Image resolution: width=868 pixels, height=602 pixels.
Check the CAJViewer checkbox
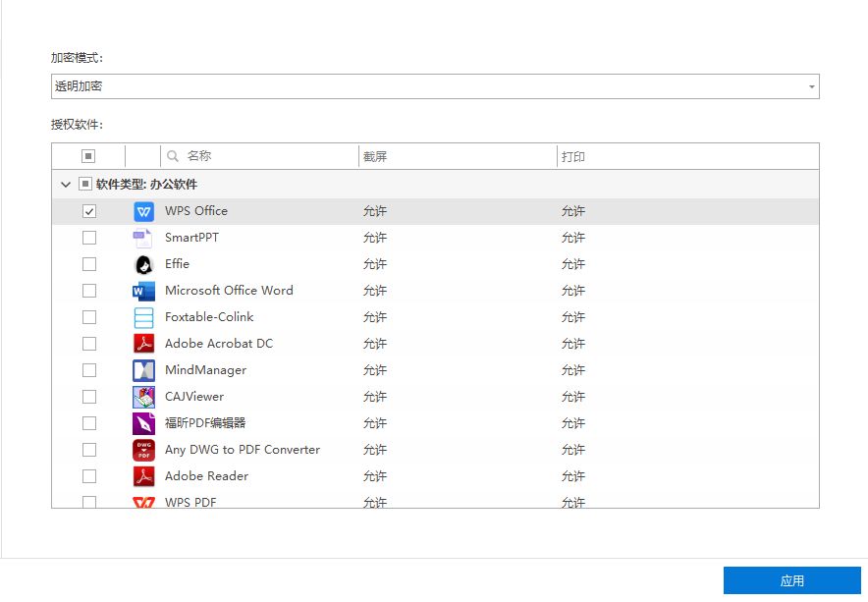tap(89, 397)
